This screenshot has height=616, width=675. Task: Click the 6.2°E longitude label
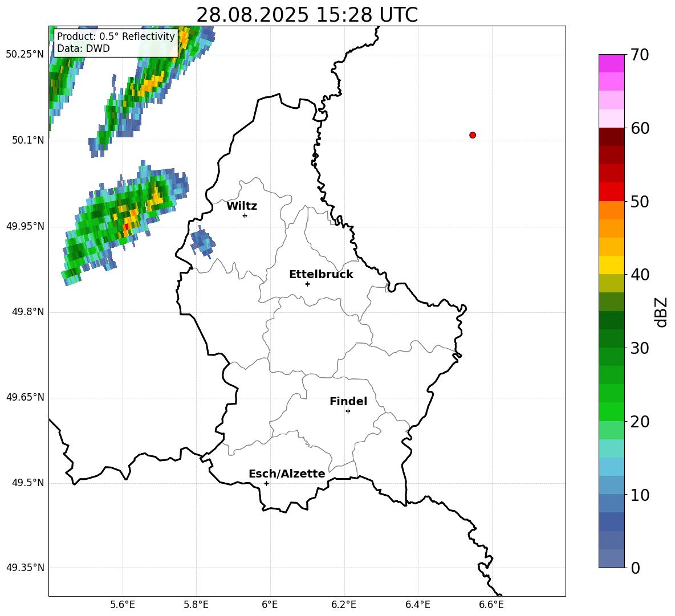344,605
